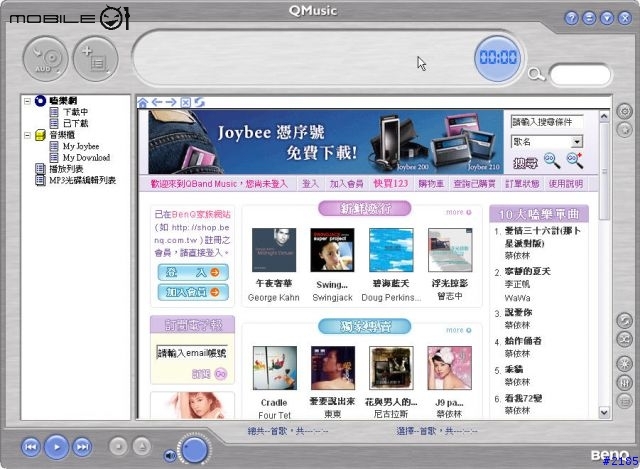Viewport: 640px width, 469px height.
Task: Click the star favorites round button
Action: pyautogui.click(x=624, y=130)
